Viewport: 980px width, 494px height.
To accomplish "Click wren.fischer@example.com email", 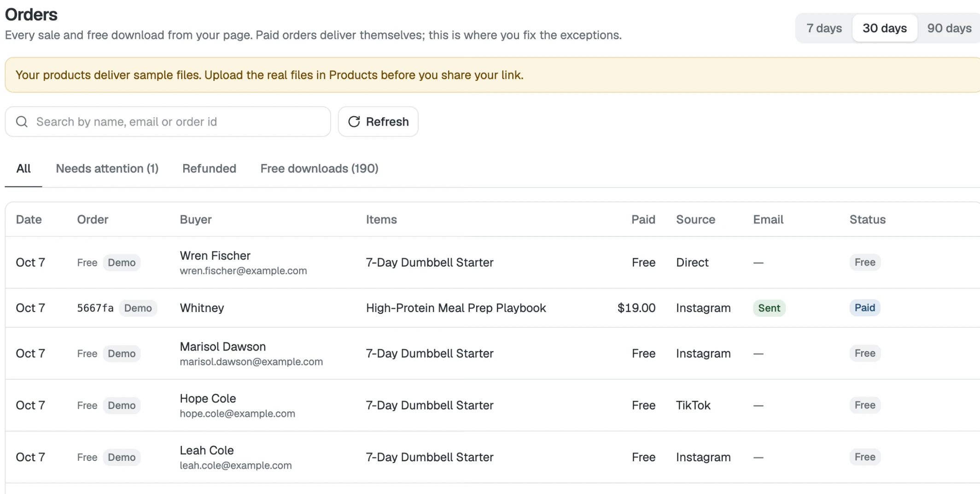I will (243, 271).
